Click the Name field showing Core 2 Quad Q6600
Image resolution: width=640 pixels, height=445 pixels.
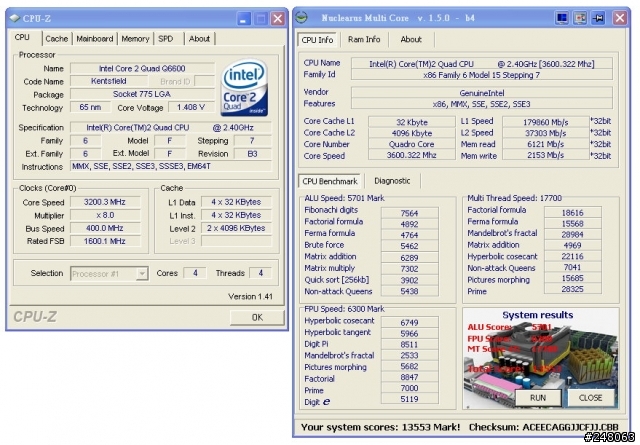tap(142, 68)
